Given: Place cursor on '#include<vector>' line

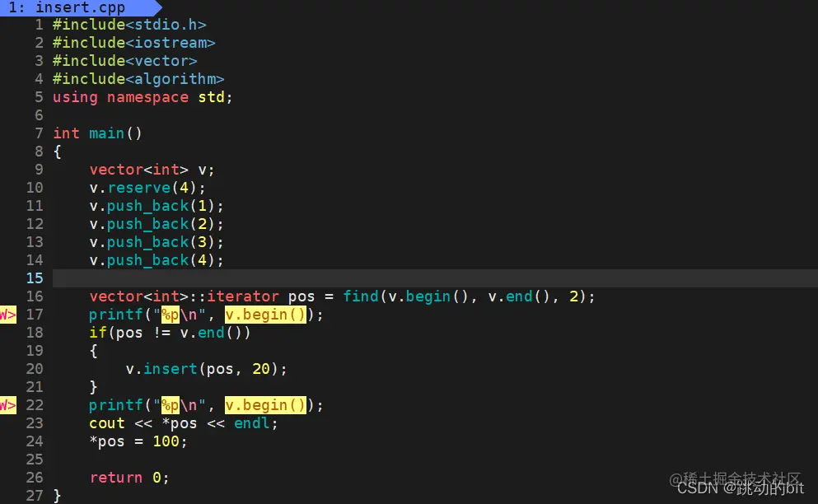Looking at the screenshot, I should tap(125, 61).
